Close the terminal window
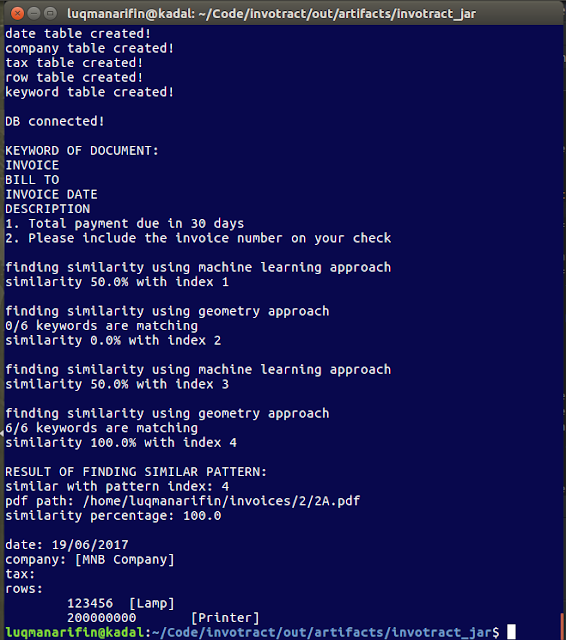Image resolution: width=566 pixels, height=640 pixels. coord(17,14)
